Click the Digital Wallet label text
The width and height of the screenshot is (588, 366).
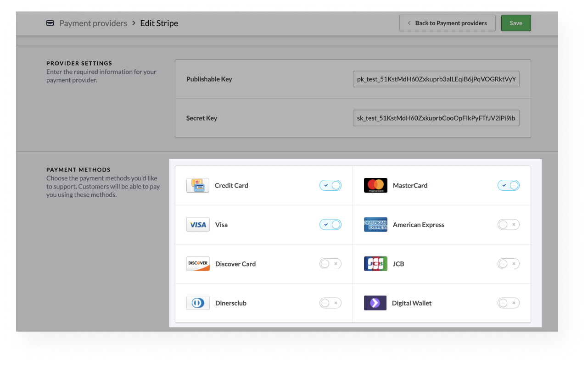click(412, 303)
